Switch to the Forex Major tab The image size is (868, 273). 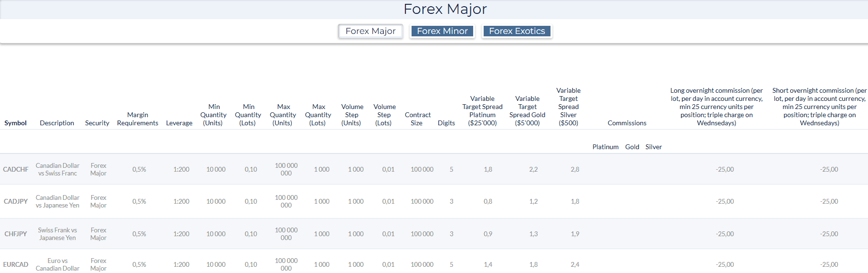pyautogui.click(x=370, y=31)
